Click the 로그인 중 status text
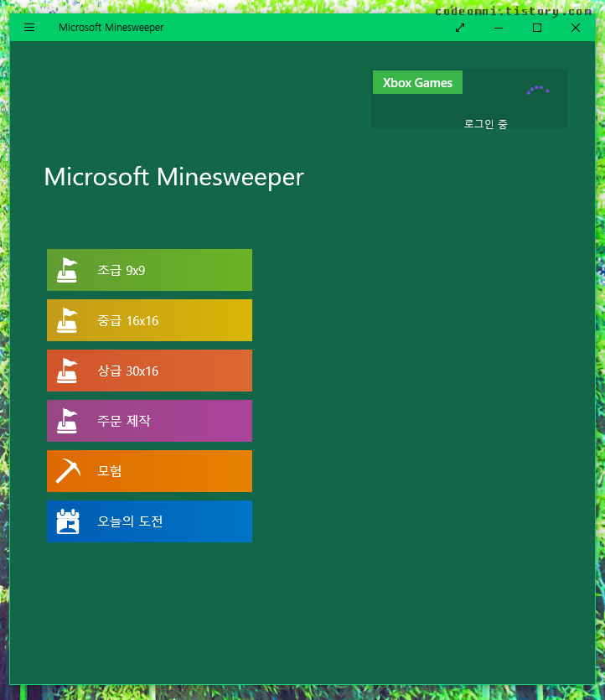The height and width of the screenshot is (700, 605). [x=485, y=124]
